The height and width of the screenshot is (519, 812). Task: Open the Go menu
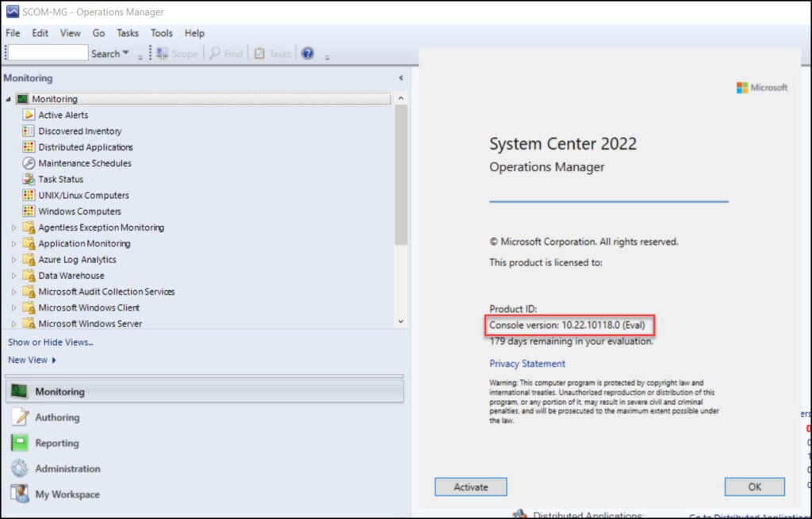click(x=98, y=33)
